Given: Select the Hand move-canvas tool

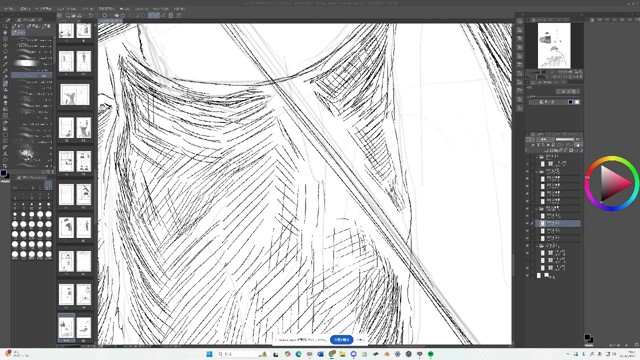Looking at the screenshot, I should click(x=5, y=32).
